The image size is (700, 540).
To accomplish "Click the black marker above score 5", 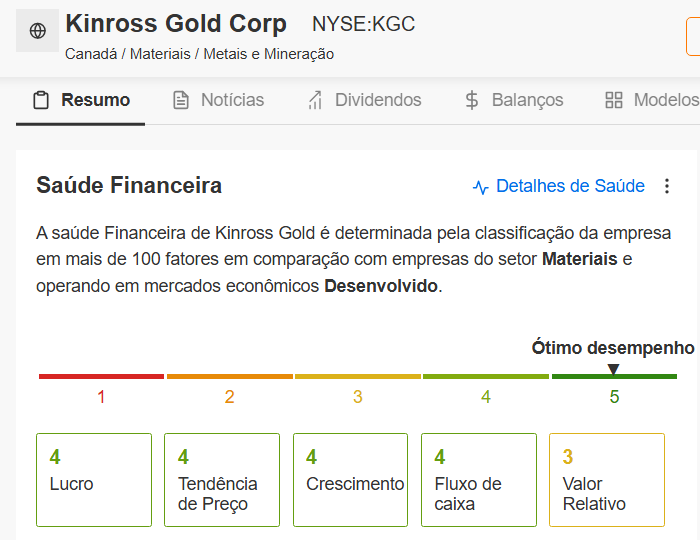I will (x=614, y=369).
